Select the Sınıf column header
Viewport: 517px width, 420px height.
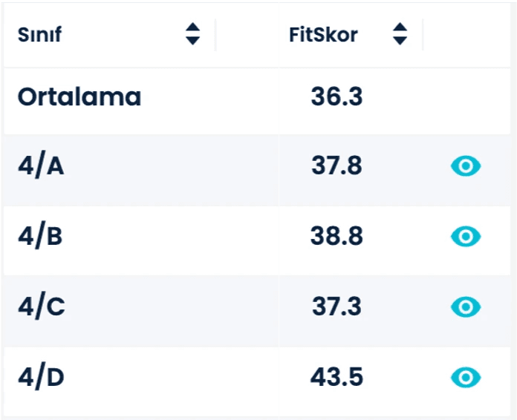tap(39, 34)
